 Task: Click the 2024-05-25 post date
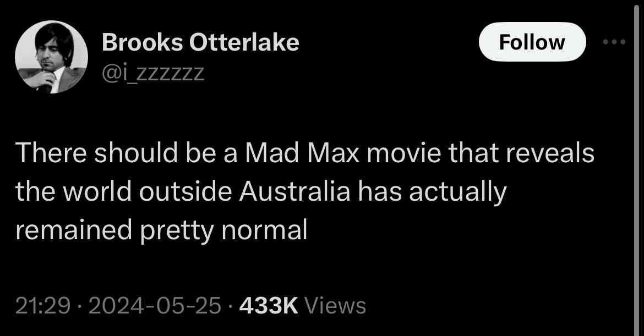point(155,306)
